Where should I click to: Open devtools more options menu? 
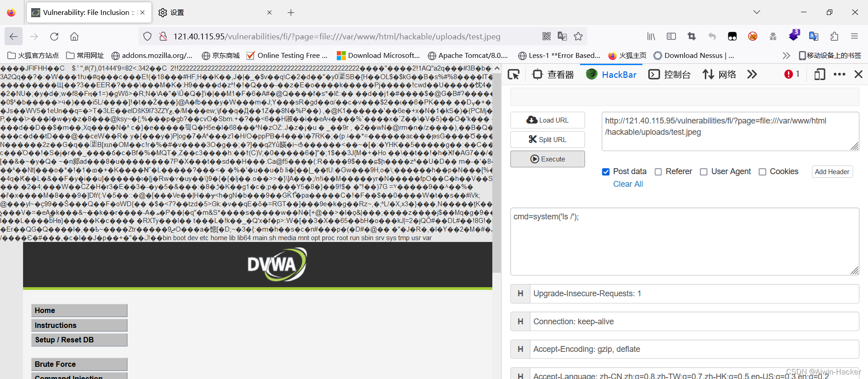(x=840, y=74)
